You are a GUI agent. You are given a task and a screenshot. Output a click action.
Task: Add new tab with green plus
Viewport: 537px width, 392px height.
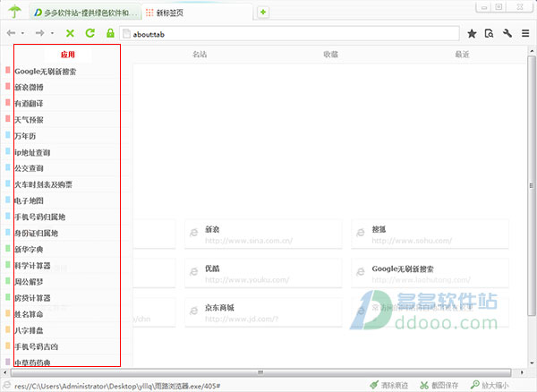tap(262, 13)
